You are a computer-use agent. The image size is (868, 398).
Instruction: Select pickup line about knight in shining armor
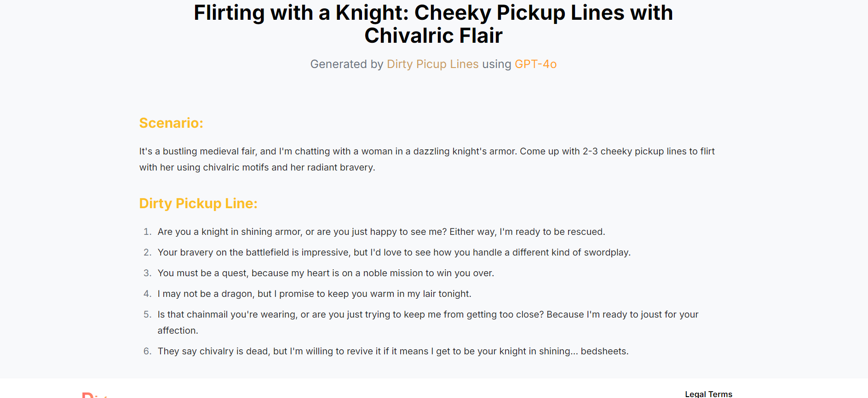(381, 232)
